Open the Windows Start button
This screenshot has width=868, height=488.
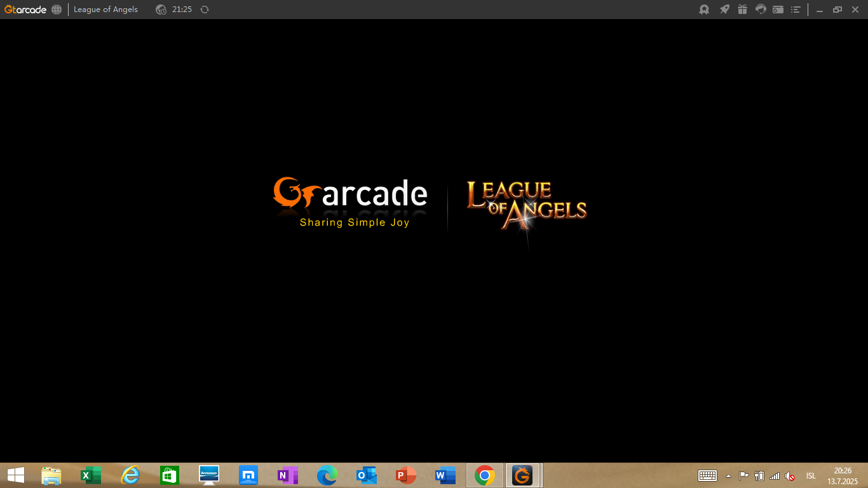(x=16, y=475)
